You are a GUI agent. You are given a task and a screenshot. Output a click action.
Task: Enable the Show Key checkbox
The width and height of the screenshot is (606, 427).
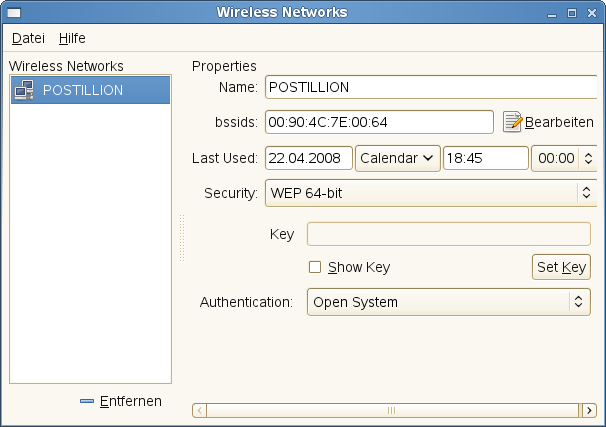315,267
